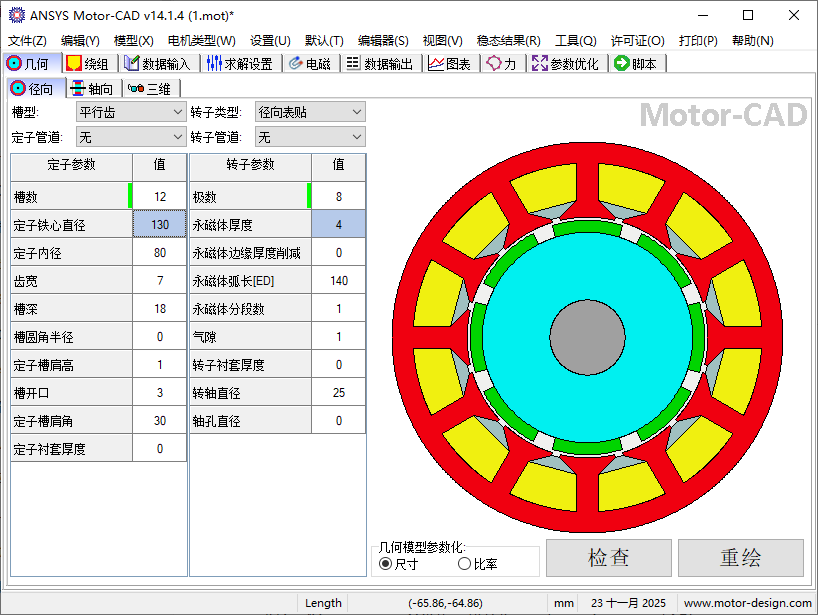Click the gray shaft in motor diagram
Image resolution: width=818 pixels, height=615 pixels.
(587, 337)
